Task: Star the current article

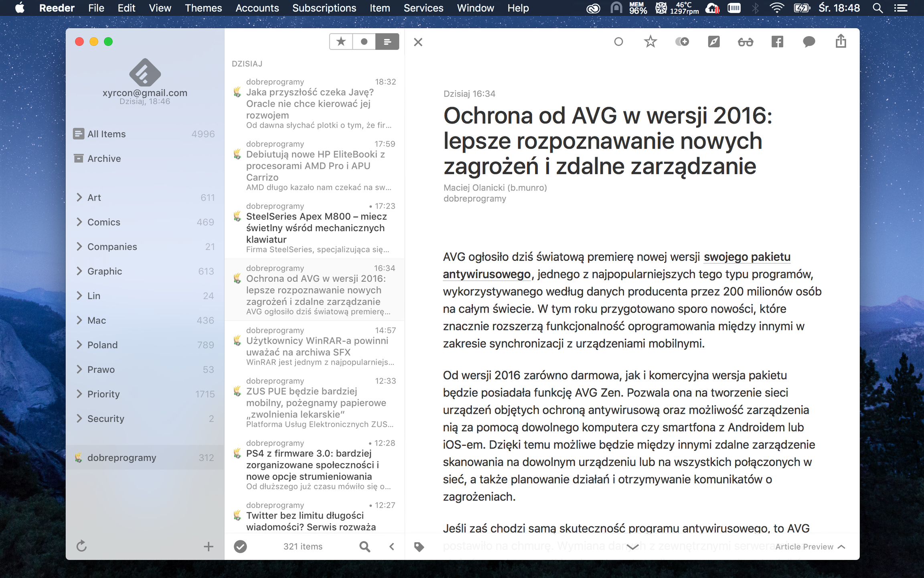Action: click(650, 42)
